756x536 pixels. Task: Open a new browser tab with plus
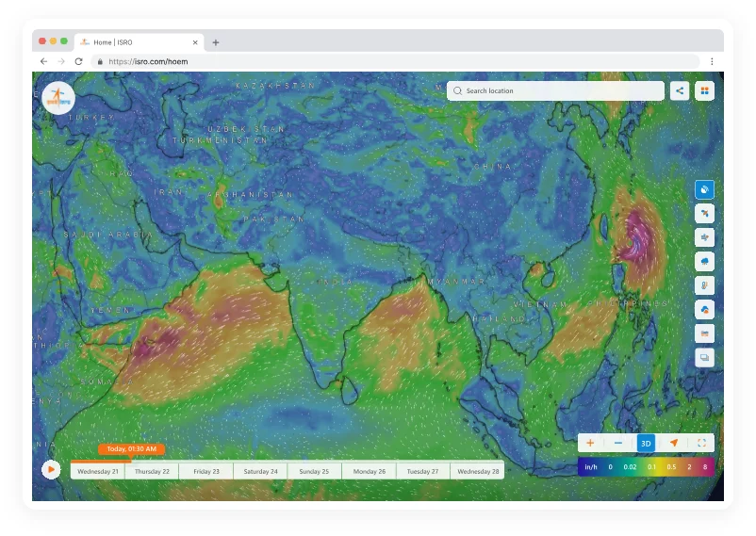216,42
